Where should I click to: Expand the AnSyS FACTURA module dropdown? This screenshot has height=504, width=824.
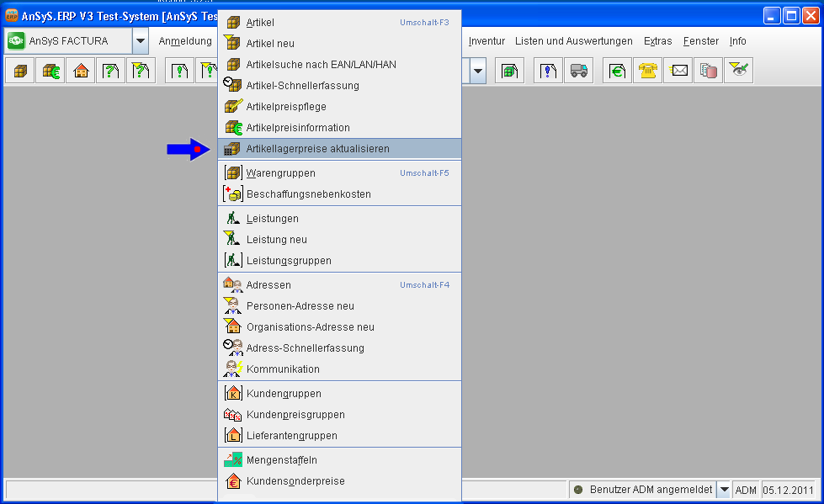point(141,40)
